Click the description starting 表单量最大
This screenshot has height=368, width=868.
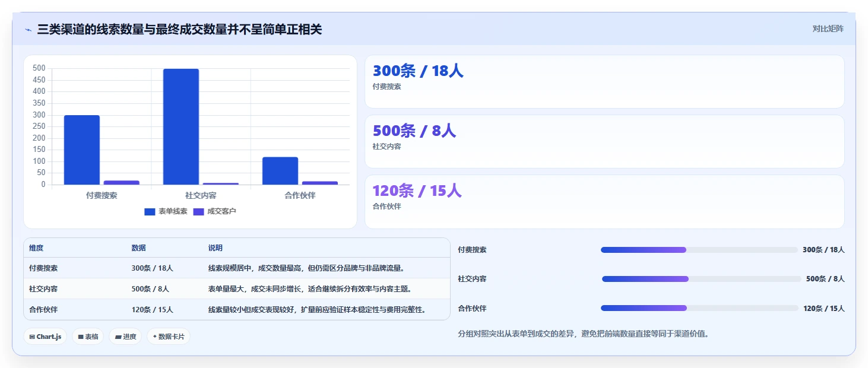coord(310,289)
